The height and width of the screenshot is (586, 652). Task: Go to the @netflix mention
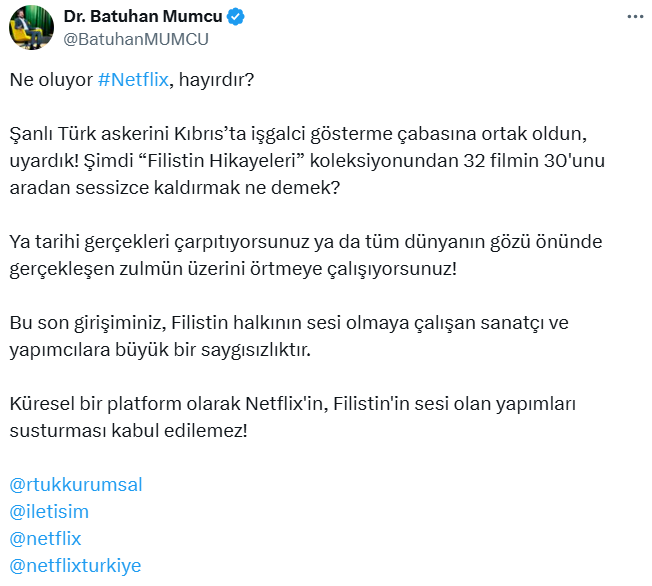point(45,539)
